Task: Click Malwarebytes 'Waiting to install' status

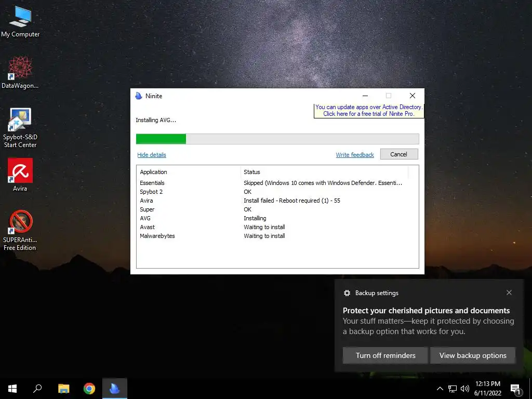Action: click(264, 236)
